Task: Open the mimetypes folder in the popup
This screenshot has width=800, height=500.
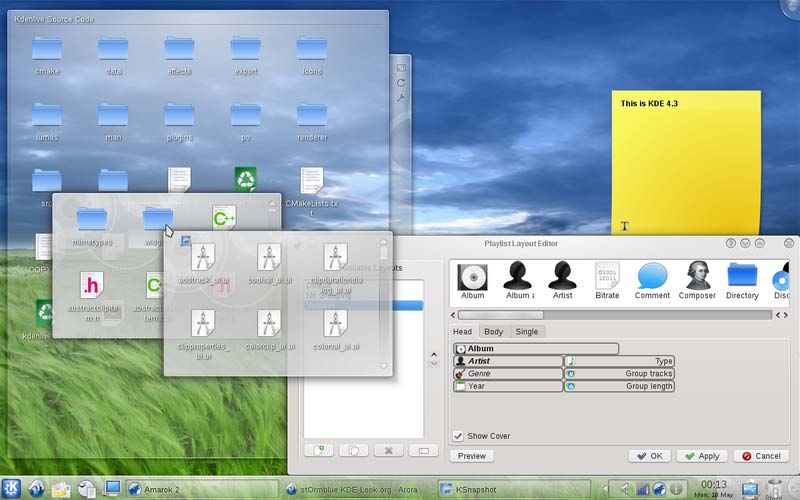Action: pyautogui.click(x=92, y=219)
